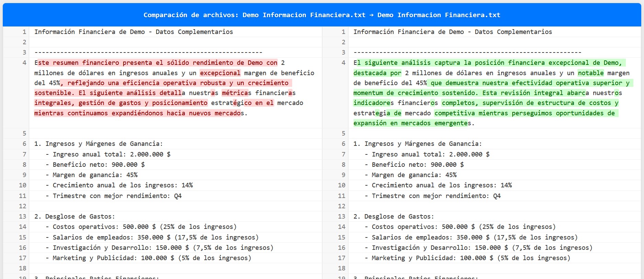Screen dimensions: 644x279
Task: Click right 'Investigación y Desarrollo: 150.000 $' line
Action: 479,247
